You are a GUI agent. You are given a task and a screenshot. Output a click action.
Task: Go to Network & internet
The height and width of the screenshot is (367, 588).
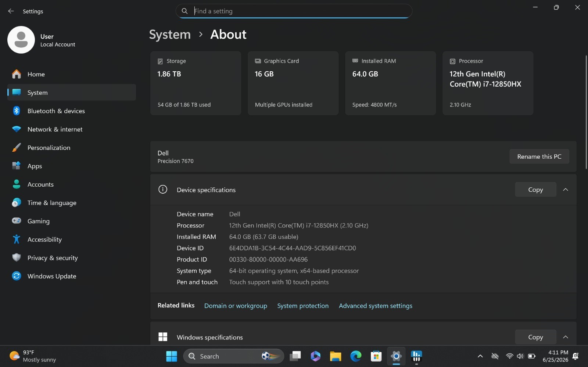pos(72,129)
